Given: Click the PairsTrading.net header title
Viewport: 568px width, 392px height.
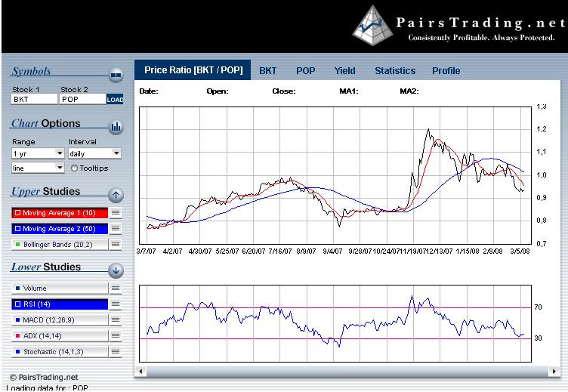Looking at the screenshot, I should point(480,23).
